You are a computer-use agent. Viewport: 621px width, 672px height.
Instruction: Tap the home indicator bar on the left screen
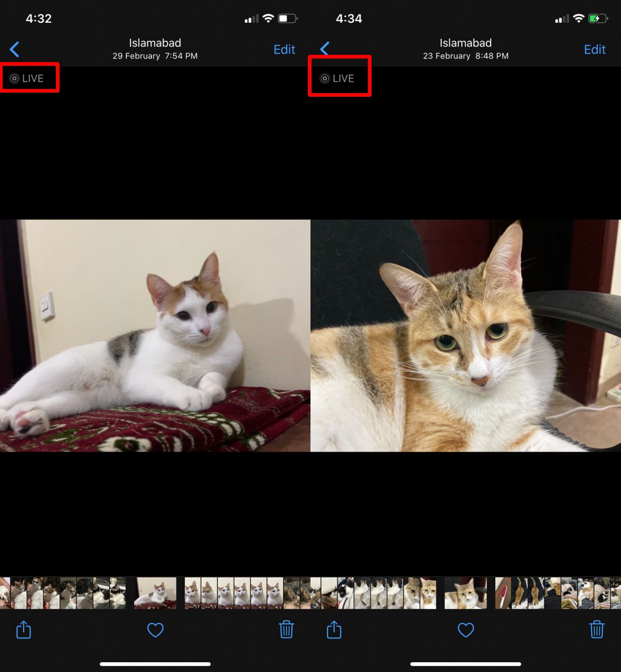coord(155,664)
